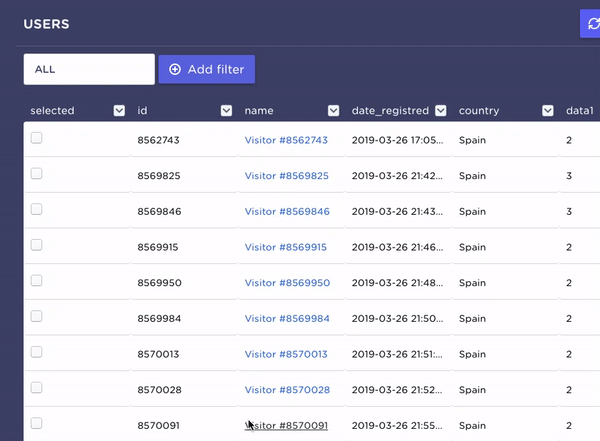Click the country column header label
Image resolution: width=600 pixels, height=441 pixels.
click(479, 111)
